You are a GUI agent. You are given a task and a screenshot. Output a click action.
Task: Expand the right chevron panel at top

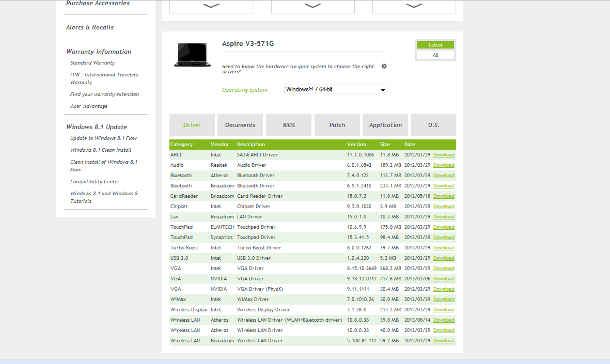pos(414,6)
